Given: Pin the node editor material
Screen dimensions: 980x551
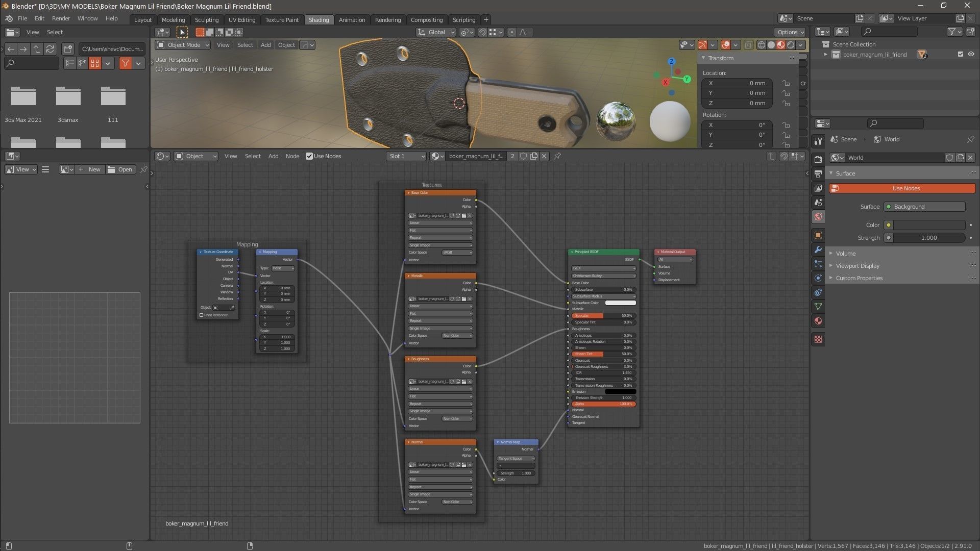Looking at the screenshot, I should [557, 156].
